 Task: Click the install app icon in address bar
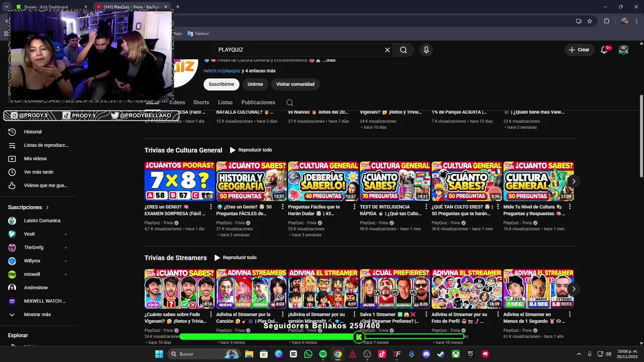coord(579,21)
